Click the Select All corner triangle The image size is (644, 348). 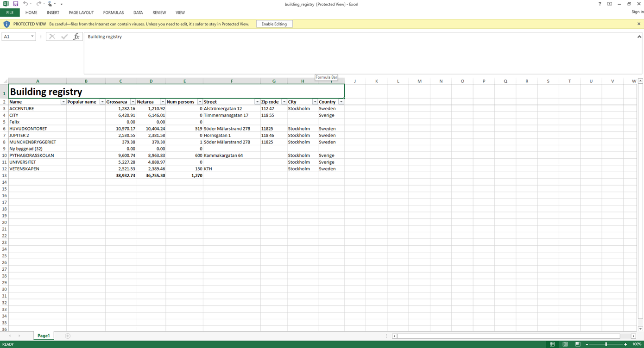(5, 81)
